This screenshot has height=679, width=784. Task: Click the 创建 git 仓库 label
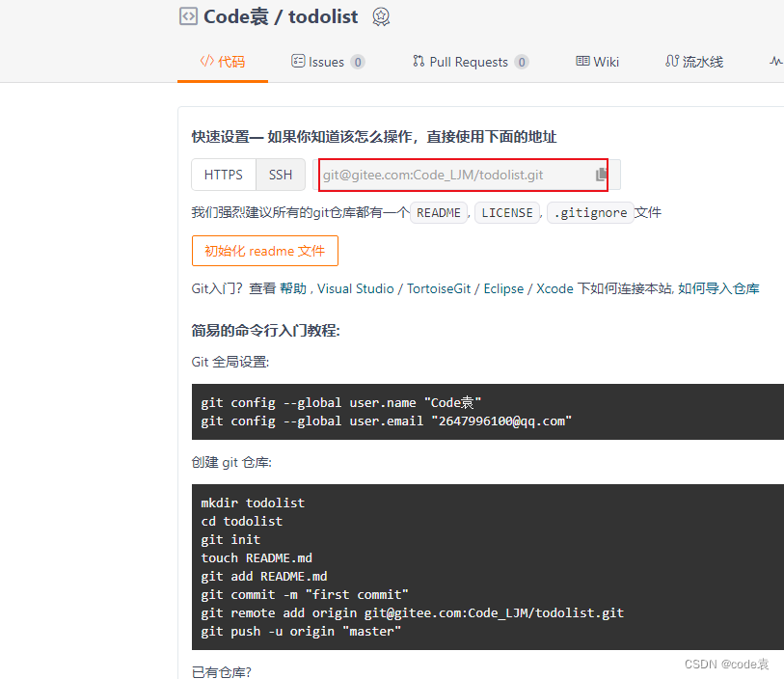coord(231,462)
